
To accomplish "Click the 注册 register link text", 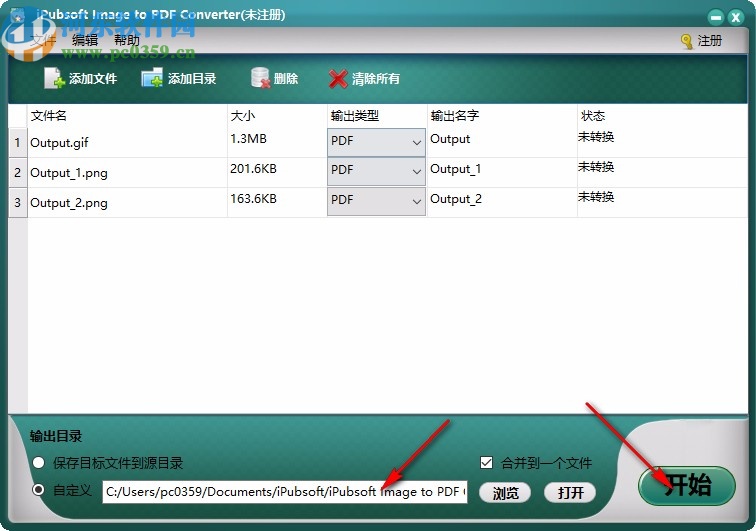I will tap(710, 41).
